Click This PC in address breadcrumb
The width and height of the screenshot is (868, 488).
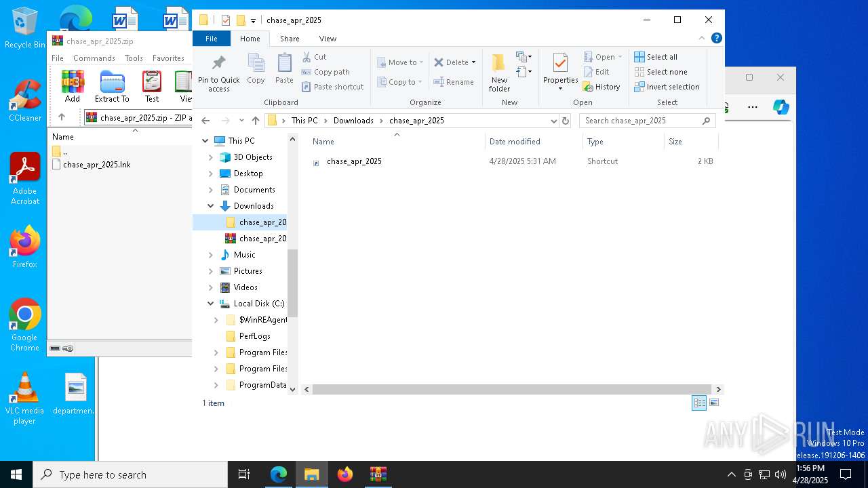[x=304, y=121]
